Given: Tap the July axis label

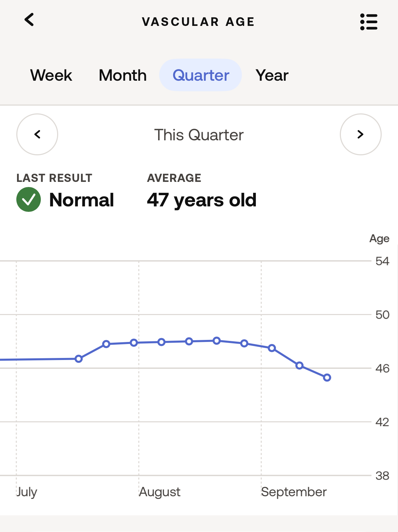Looking at the screenshot, I should pos(27,492).
